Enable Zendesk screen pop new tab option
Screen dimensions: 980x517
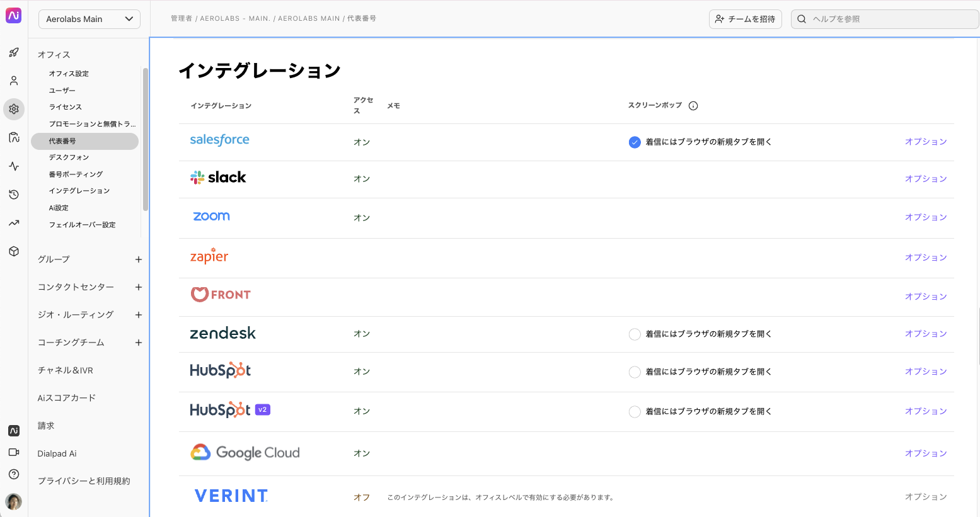635,334
